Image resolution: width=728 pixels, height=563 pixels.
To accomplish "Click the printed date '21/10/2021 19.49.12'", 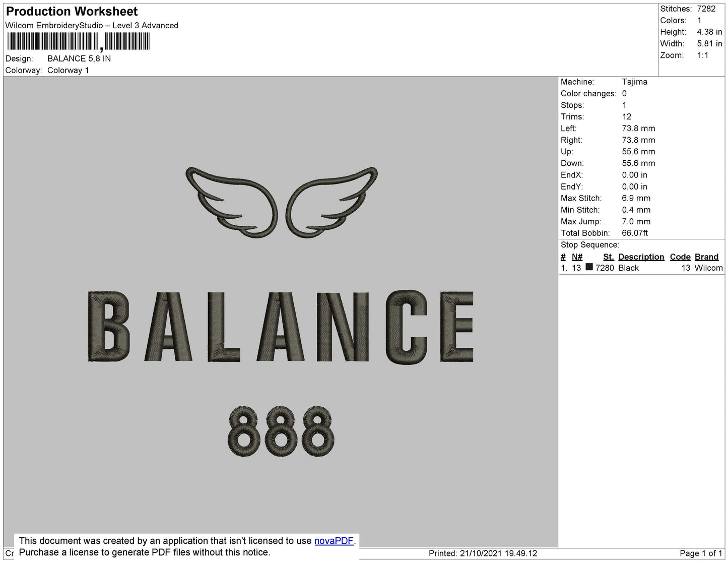I will (x=499, y=553).
